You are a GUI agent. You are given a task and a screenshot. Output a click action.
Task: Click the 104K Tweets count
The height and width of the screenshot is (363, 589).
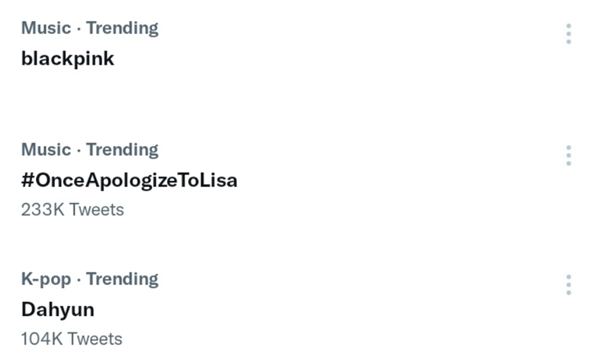[72, 339]
